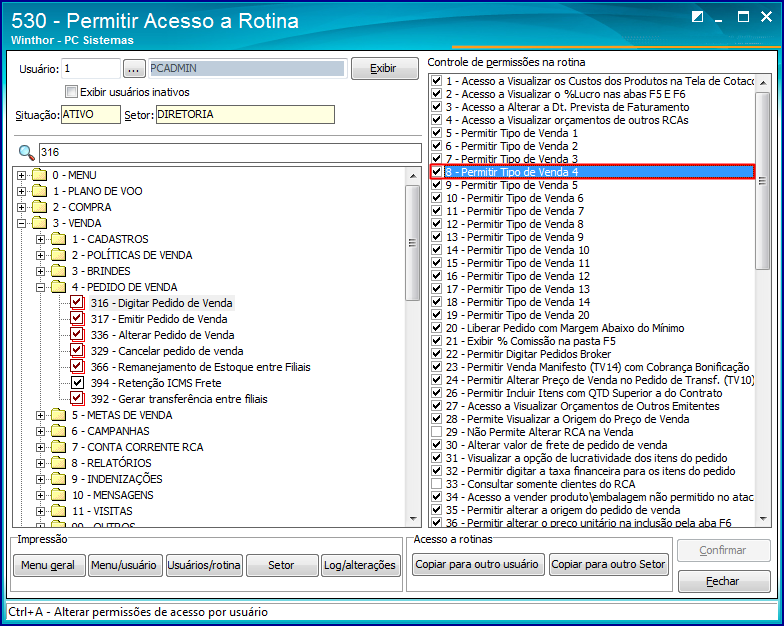This screenshot has height=626, width=784.
Task: Toggle access for 394 - Retenção ICMS Frete
Action: pyautogui.click(x=77, y=382)
